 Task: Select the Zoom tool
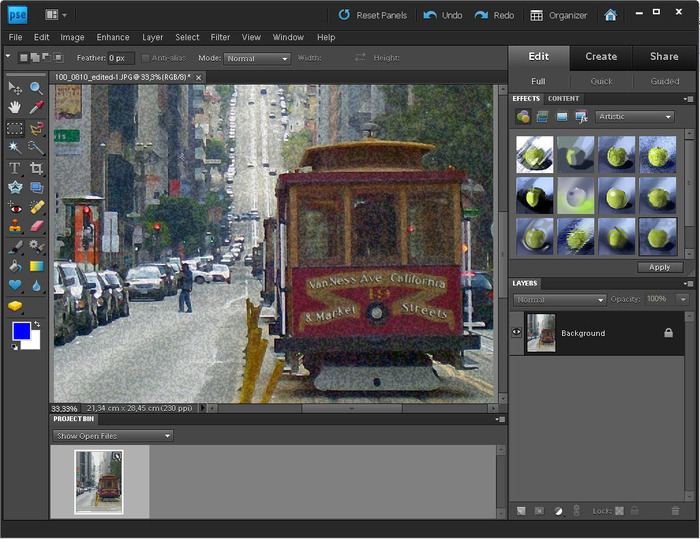pyautogui.click(x=36, y=88)
